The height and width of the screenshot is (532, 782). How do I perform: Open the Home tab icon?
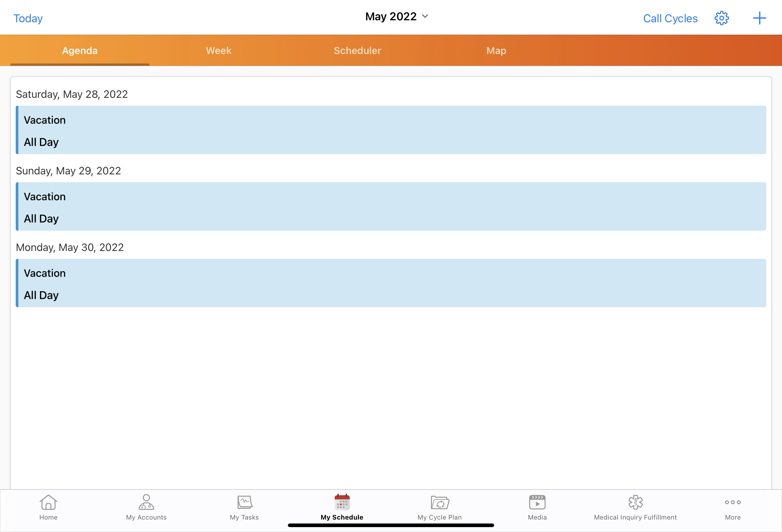[x=48, y=503]
